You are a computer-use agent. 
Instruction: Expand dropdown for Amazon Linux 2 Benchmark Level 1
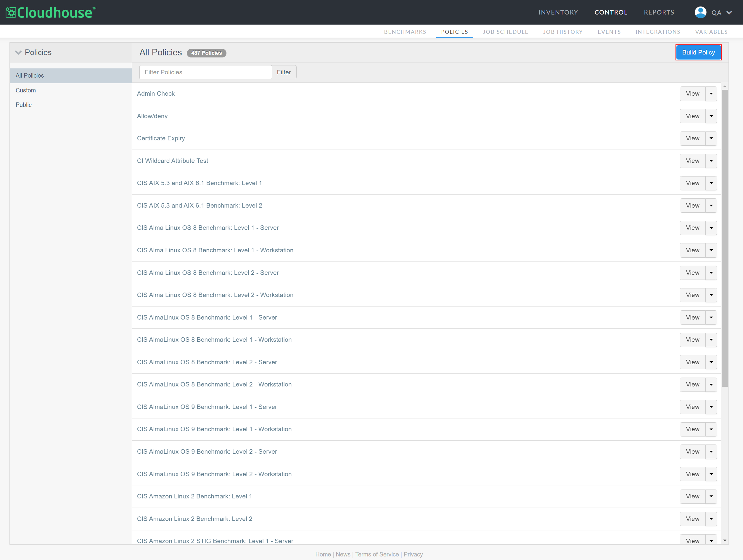[711, 496]
